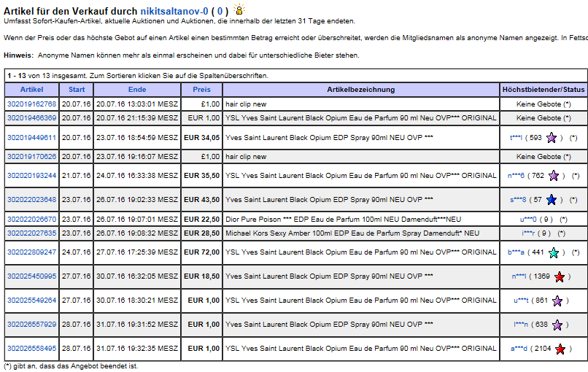This screenshot has height=372, width=588.
Task: Select the price EUR 35,50
Action: 202,175
